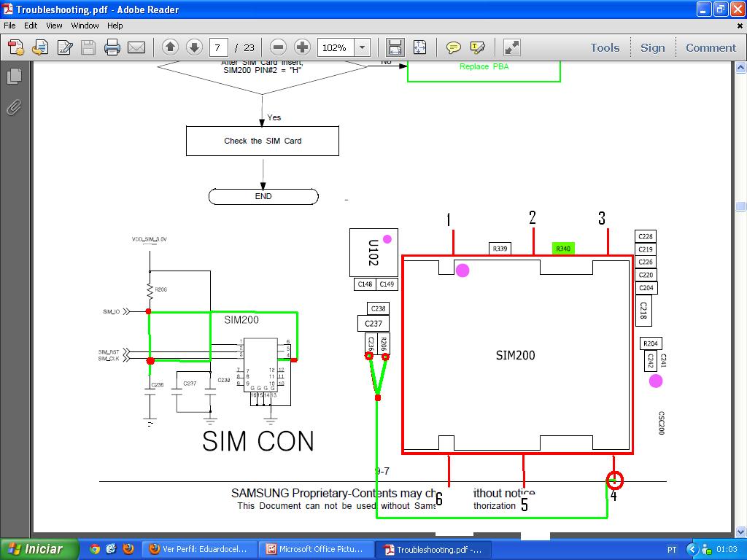Open the Help menu

[115, 26]
